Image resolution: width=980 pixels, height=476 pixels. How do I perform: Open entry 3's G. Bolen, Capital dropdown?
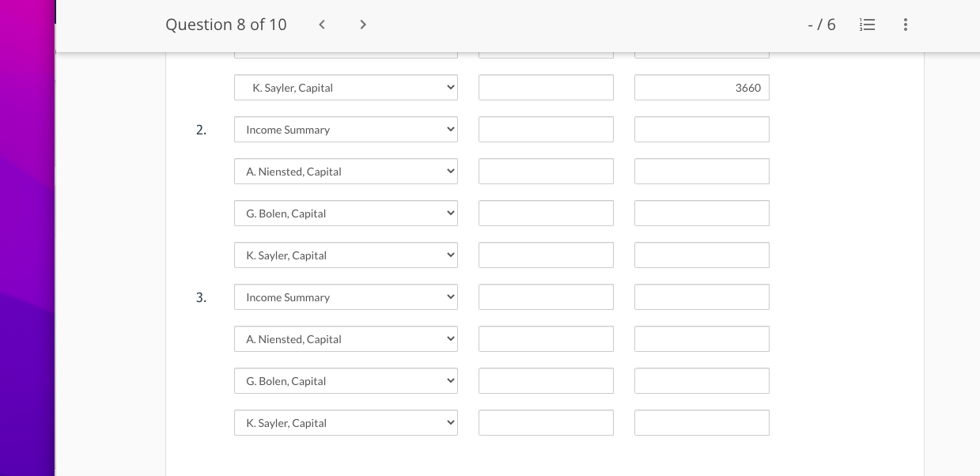coord(346,381)
